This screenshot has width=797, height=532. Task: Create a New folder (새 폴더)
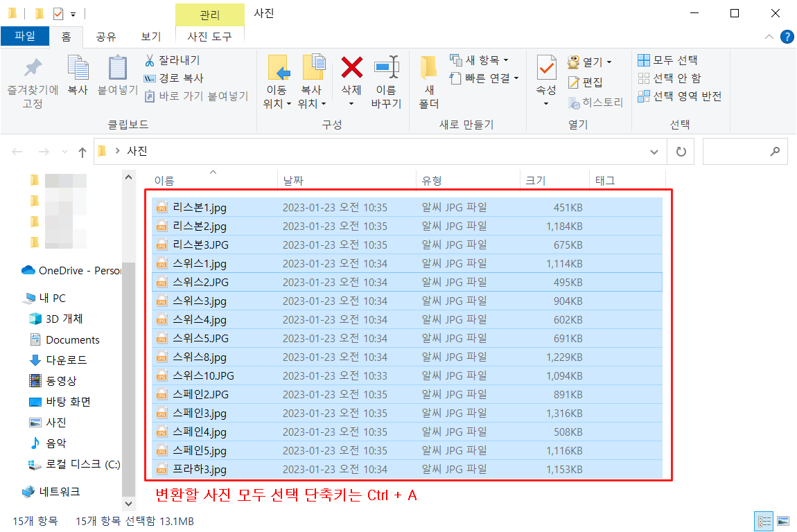428,81
